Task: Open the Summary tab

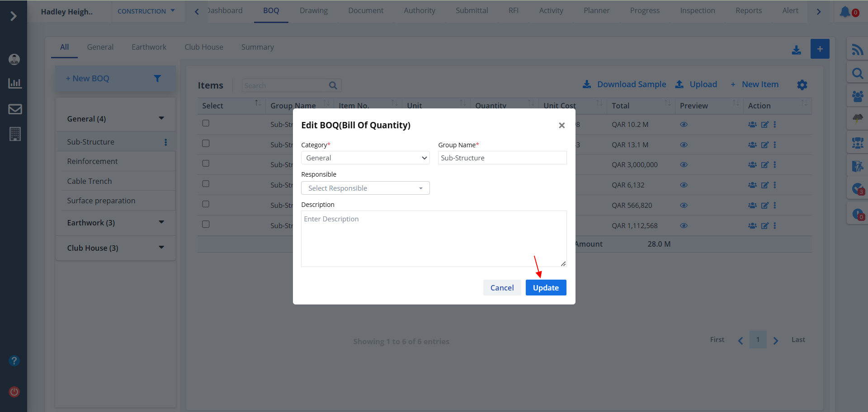Action: coord(257,47)
